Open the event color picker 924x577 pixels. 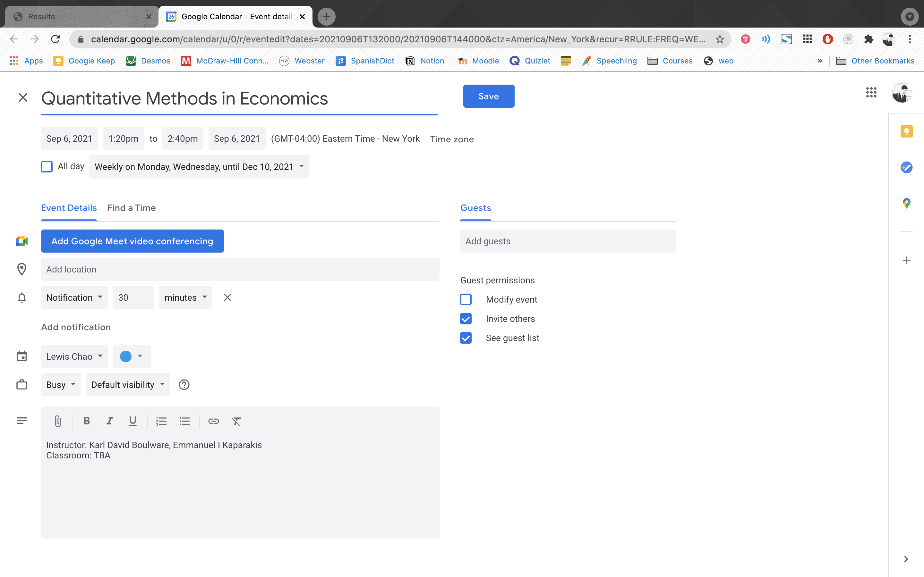click(x=132, y=356)
